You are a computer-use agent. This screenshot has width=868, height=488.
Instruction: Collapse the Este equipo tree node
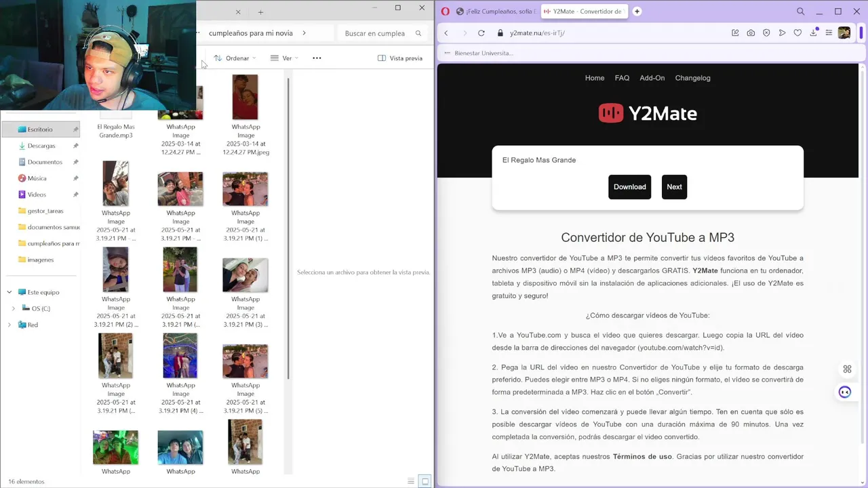pos(9,292)
